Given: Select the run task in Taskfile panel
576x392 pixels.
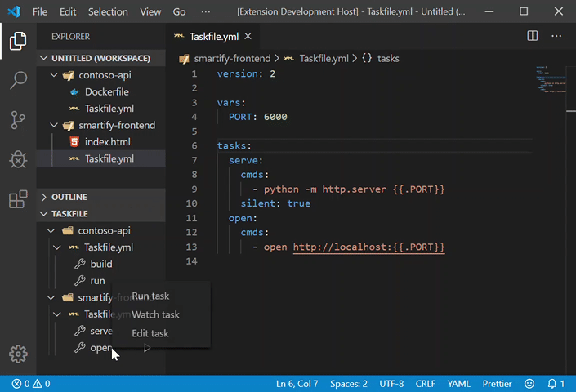Looking at the screenshot, I should point(98,281).
